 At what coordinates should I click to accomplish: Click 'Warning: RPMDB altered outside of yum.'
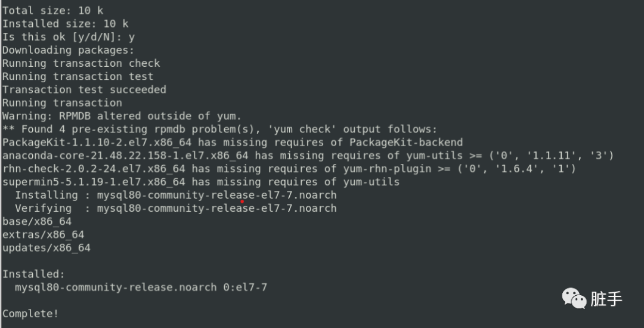122,116
